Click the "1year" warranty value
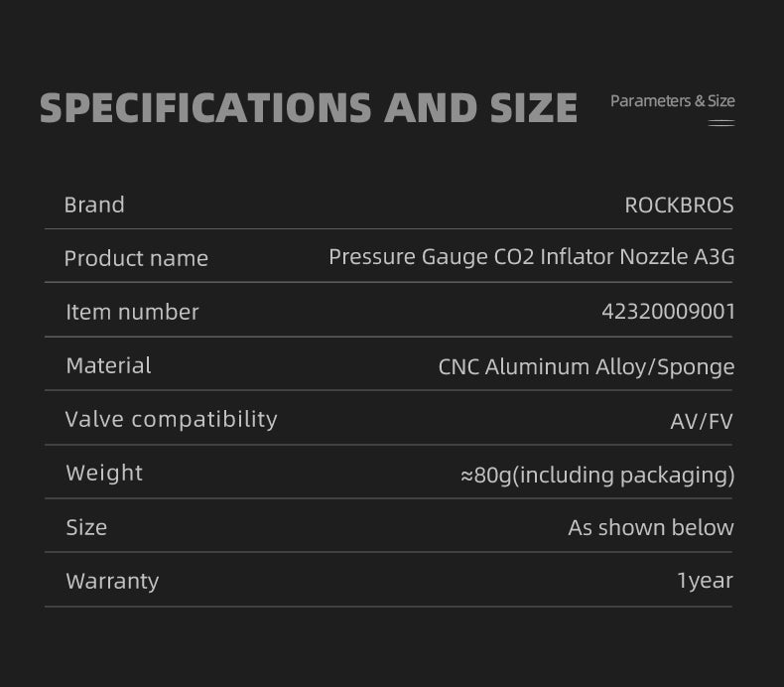784x687 pixels. (x=705, y=581)
